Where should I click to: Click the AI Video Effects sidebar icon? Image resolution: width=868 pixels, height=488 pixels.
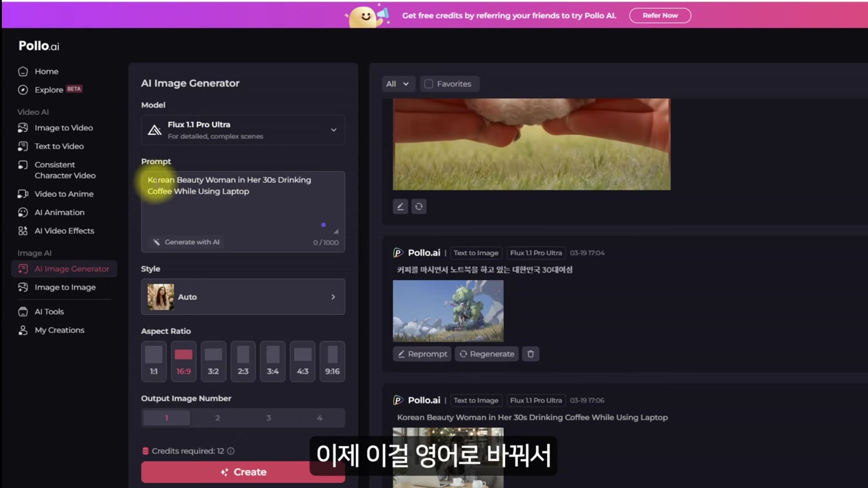pos(23,230)
